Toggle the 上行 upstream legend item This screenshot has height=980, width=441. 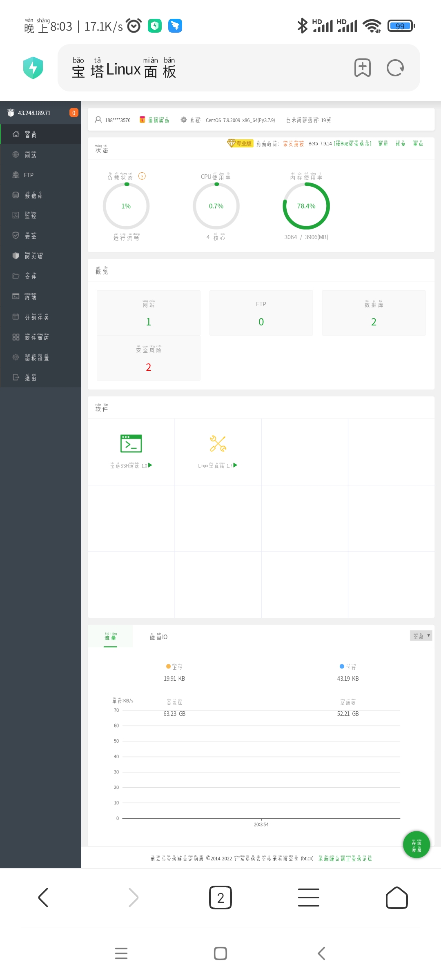(x=174, y=666)
